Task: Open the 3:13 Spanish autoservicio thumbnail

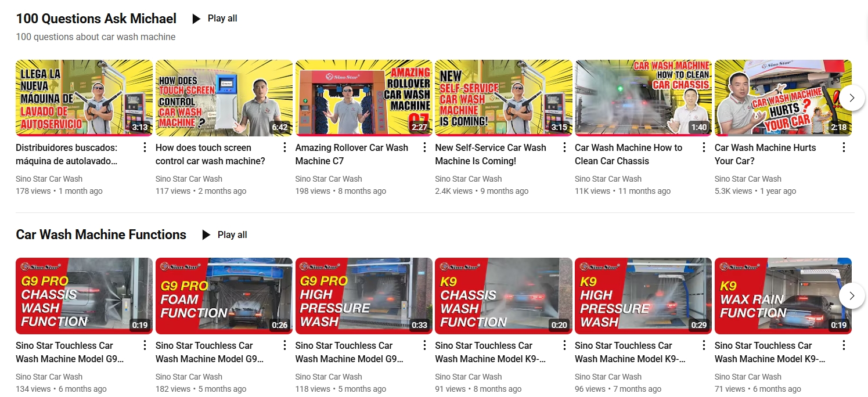Action: coord(84,98)
